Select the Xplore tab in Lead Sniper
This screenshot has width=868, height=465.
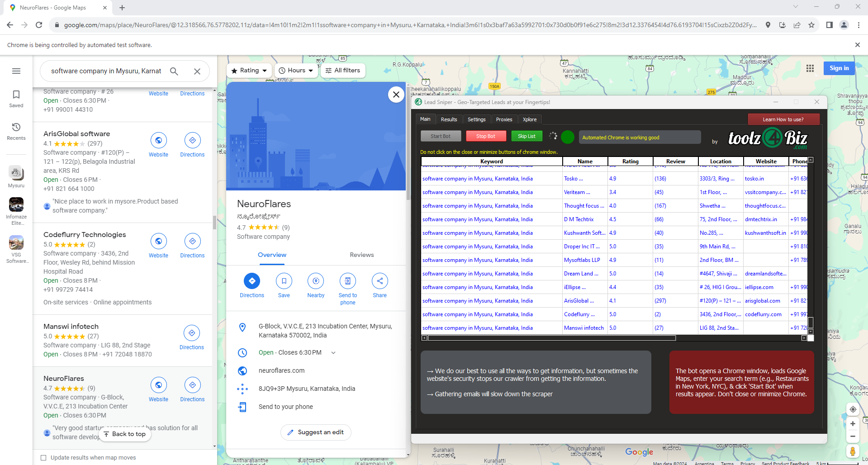pos(530,119)
